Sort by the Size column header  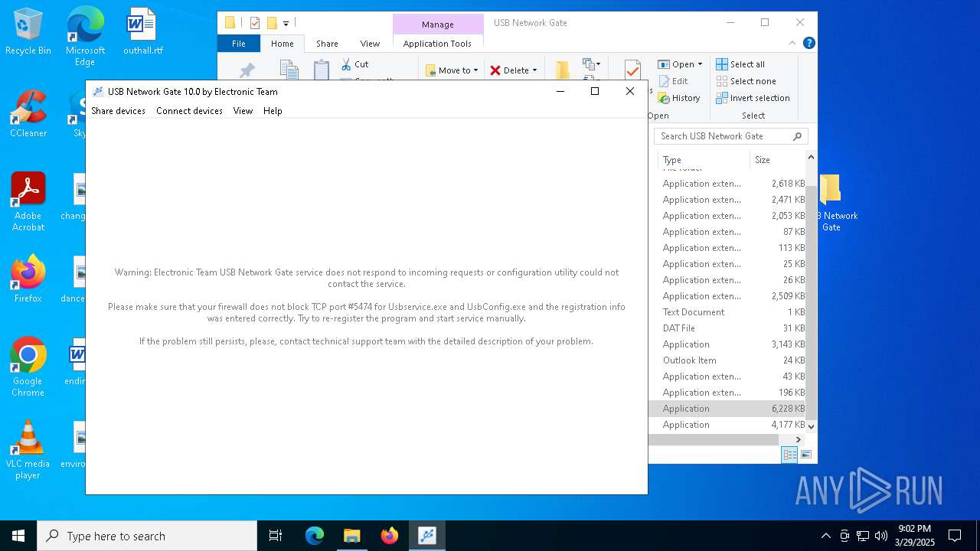(x=777, y=160)
